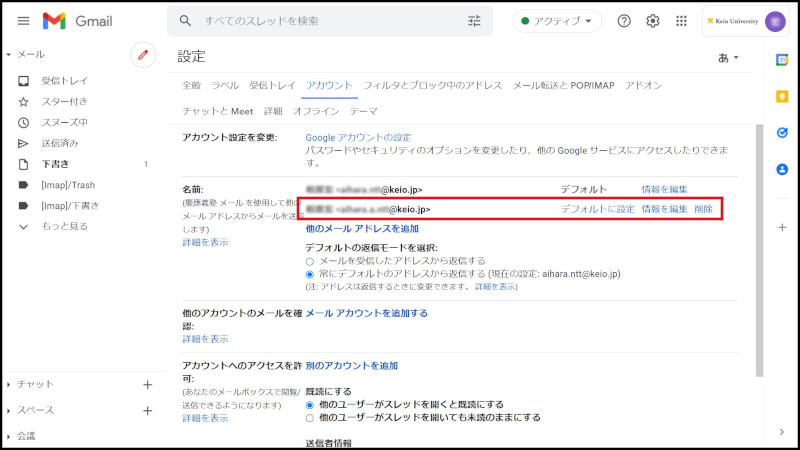Open search filter options icon

(474, 21)
